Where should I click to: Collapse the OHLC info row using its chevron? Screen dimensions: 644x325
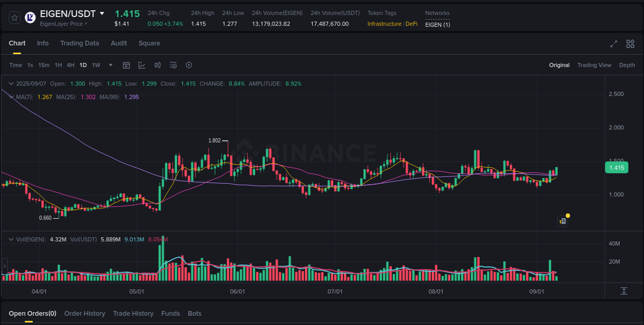[x=11, y=83]
